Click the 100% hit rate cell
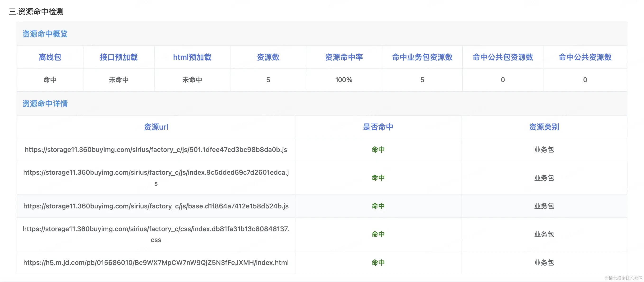Screen dimensions: 644x282 pyautogui.click(x=344, y=80)
